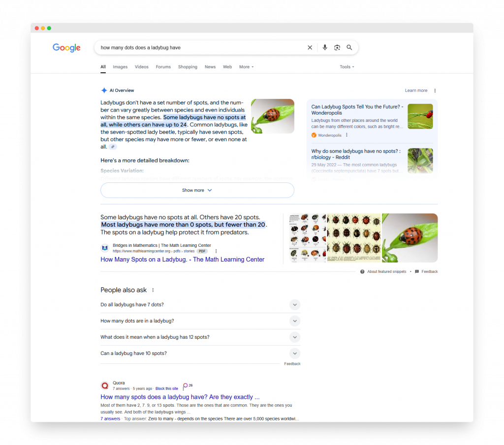Open 'Why do some ladybugs have no spots?' Reddit card
Image resolution: width=504 pixels, height=445 pixels.
pyautogui.click(x=356, y=154)
